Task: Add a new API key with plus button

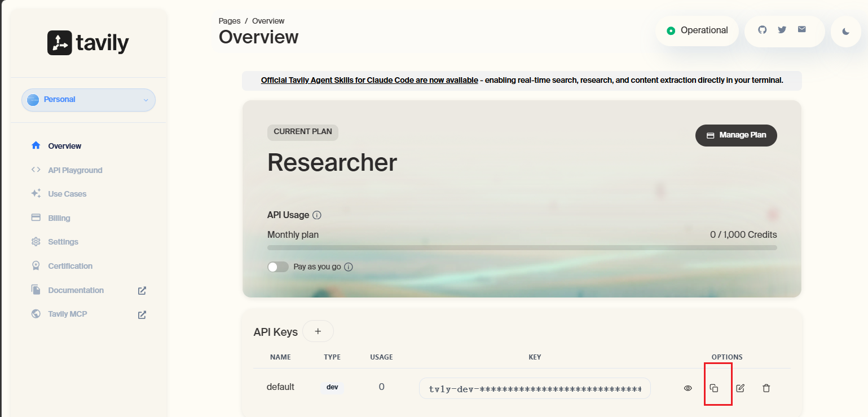Action: pyautogui.click(x=318, y=331)
